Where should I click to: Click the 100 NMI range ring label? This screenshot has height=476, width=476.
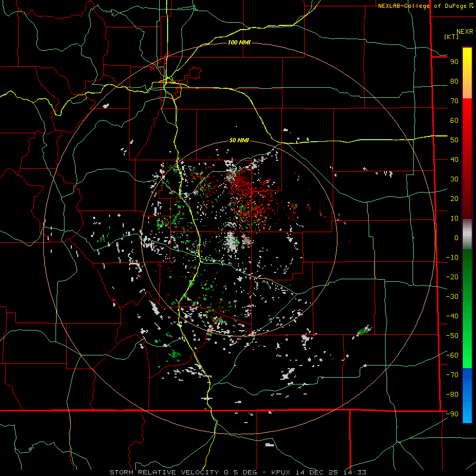(x=239, y=42)
